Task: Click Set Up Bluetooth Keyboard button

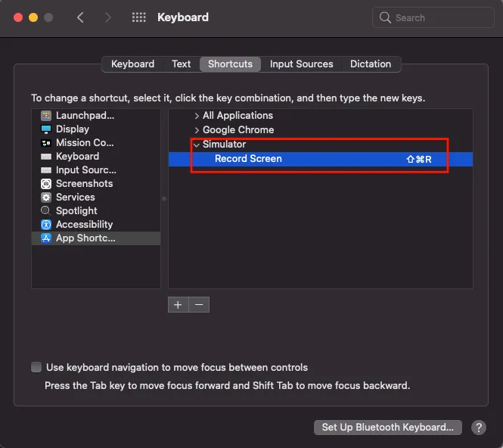Action: (x=387, y=428)
